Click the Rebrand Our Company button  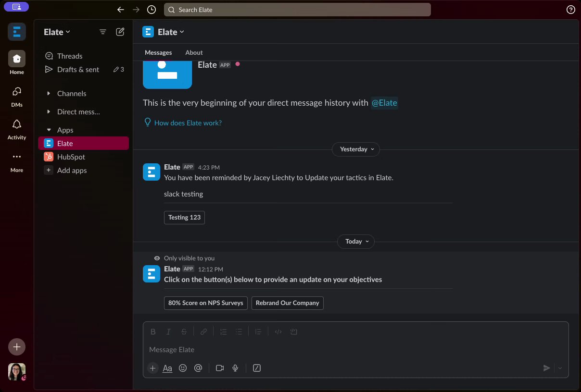pos(288,303)
